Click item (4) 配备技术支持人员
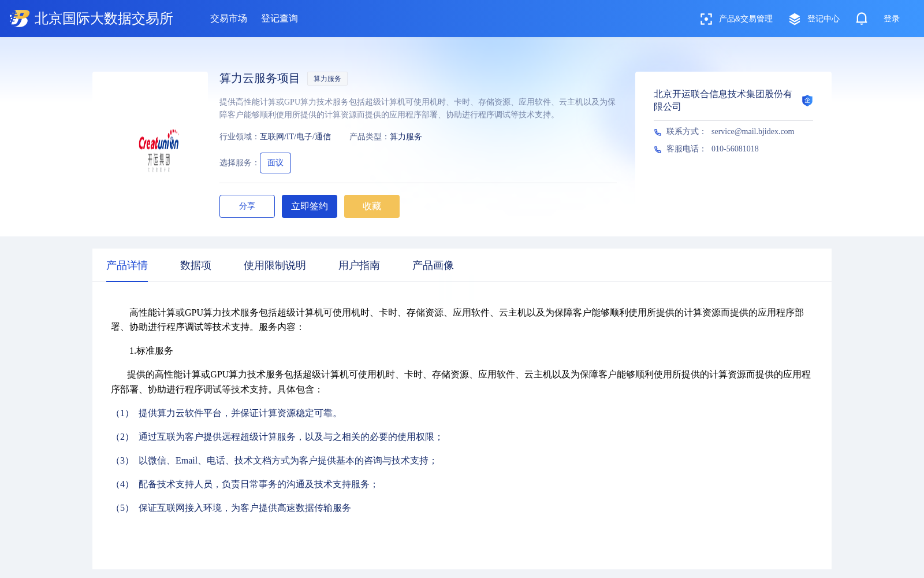The width and height of the screenshot is (924, 578). 245,484
